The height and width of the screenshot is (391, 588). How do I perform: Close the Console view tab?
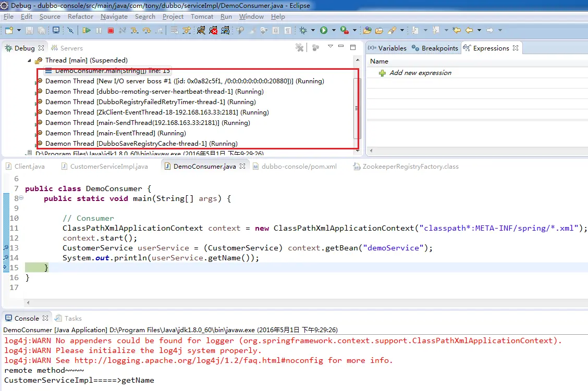45,318
